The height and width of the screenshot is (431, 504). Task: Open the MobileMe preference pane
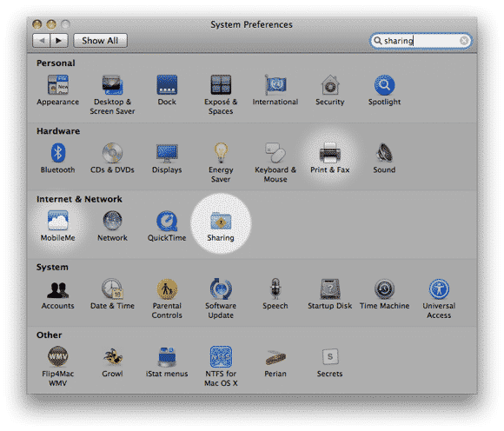(58, 226)
